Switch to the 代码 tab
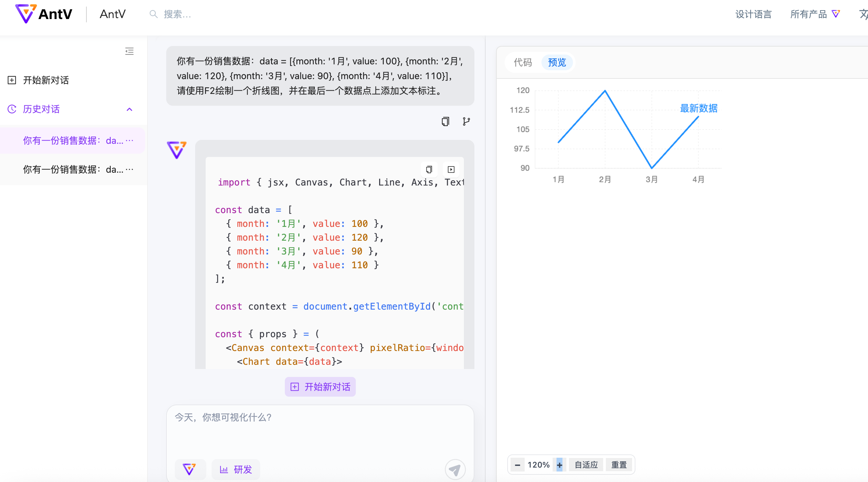The image size is (868, 482). (523, 62)
